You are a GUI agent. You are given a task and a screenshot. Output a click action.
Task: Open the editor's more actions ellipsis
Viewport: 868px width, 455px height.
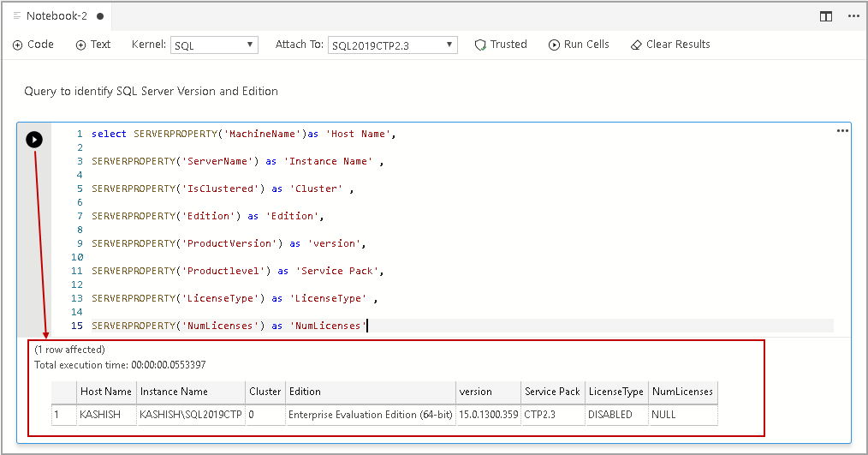coord(853,16)
